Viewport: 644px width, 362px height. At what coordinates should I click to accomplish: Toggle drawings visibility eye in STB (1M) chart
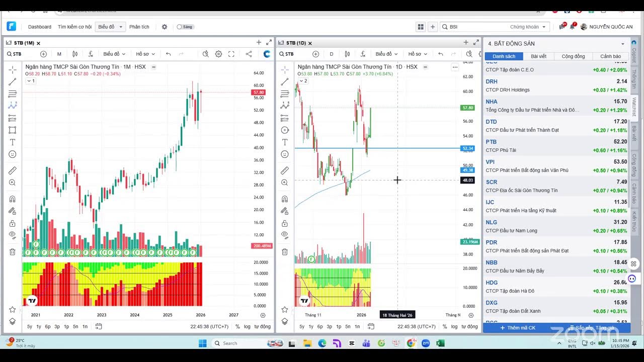coord(13,235)
